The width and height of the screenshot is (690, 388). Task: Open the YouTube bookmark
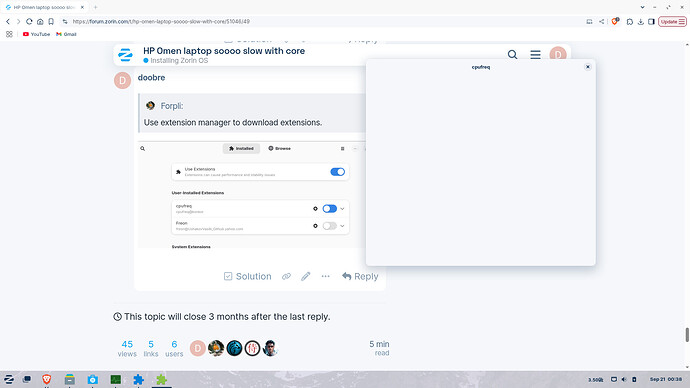point(36,34)
